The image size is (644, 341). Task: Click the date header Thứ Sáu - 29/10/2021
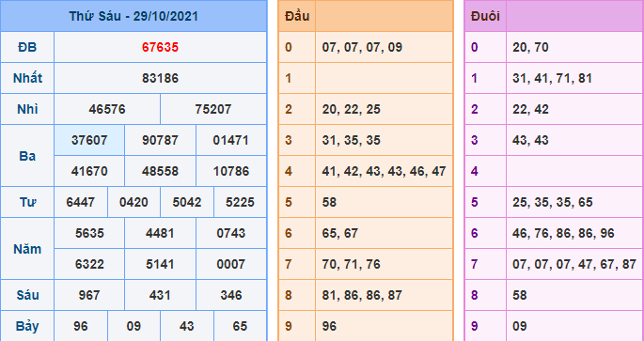[x=134, y=16]
